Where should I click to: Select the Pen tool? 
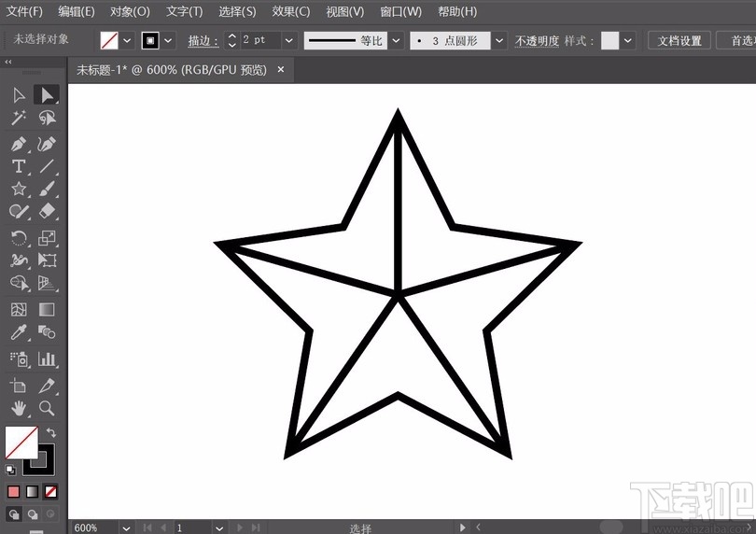coord(19,144)
